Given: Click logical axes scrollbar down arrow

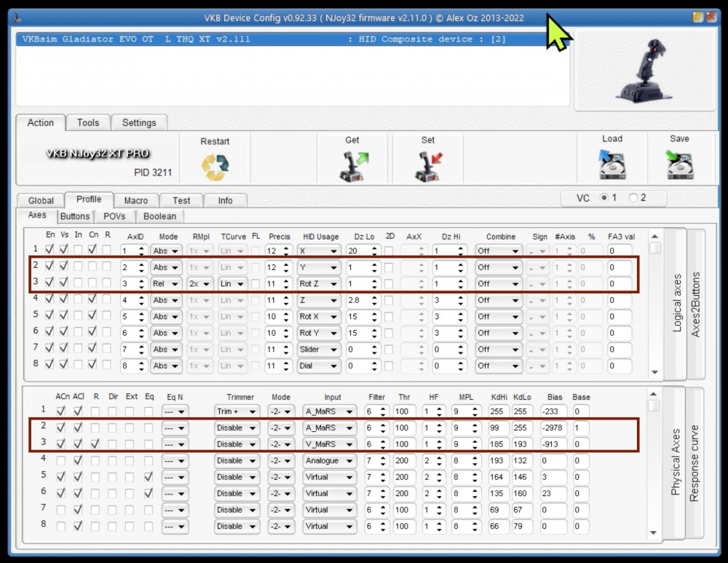Looking at the screenshot, I should (x=654, y=372).
